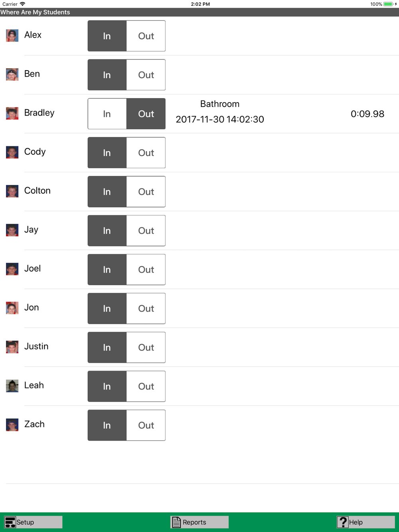Mark Zach as Out

click(x=146, y=425)
